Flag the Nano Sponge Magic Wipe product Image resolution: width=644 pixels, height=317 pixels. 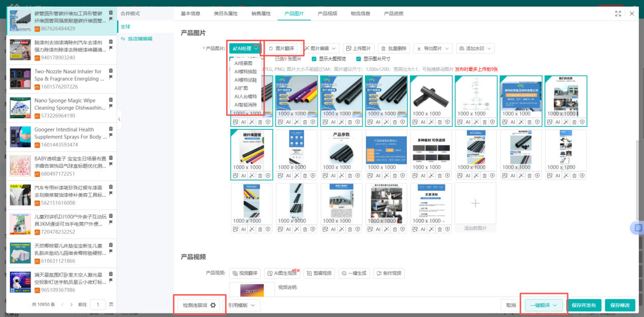[x=111, y=106]
